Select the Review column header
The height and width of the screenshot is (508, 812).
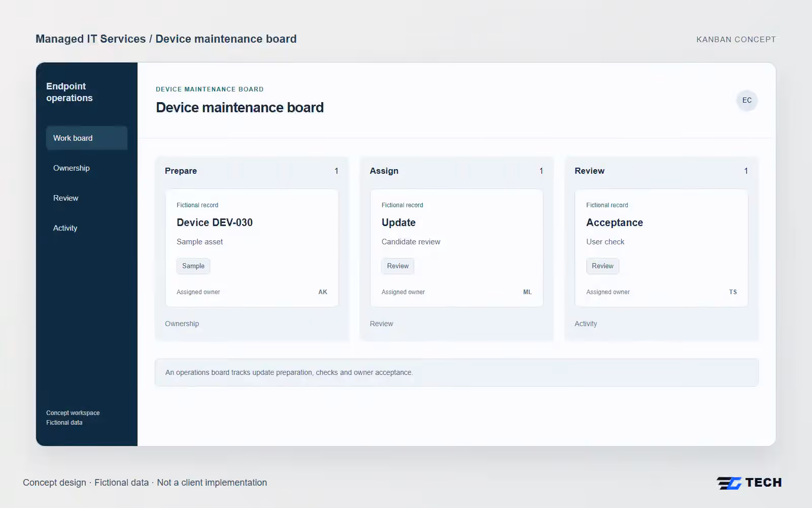[590, 171]
